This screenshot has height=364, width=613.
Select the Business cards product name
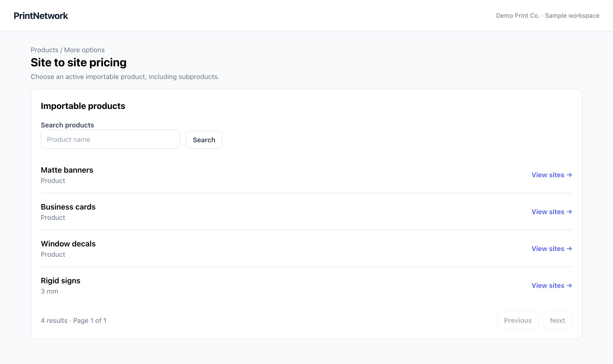(x=68, y=207)
